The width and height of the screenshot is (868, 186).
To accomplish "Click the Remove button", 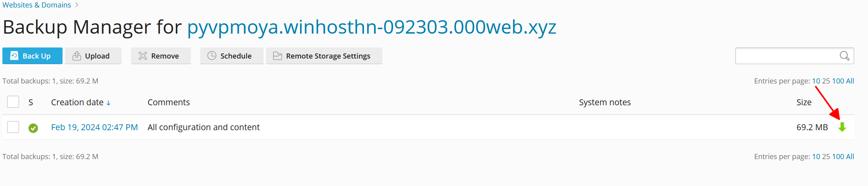I will pyautogui.click(x=161, y=56).
